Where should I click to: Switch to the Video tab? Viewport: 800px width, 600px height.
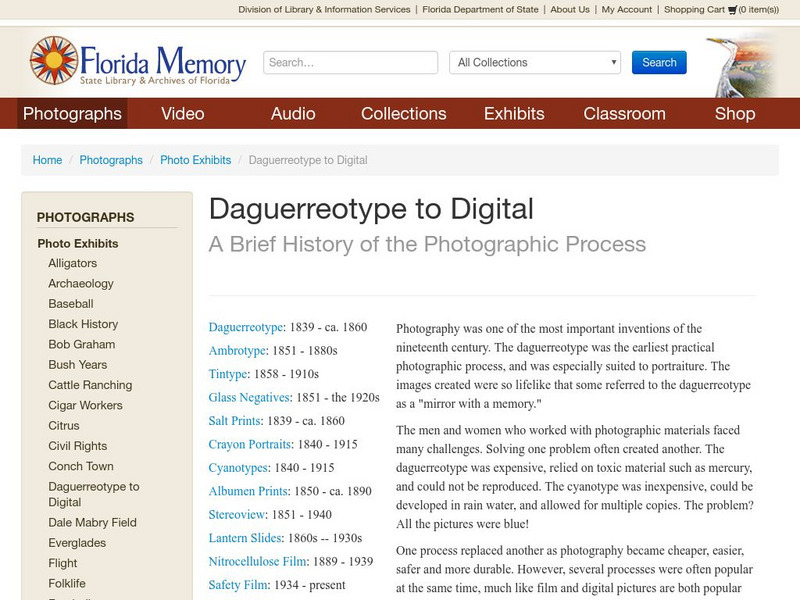click(182, 113)
